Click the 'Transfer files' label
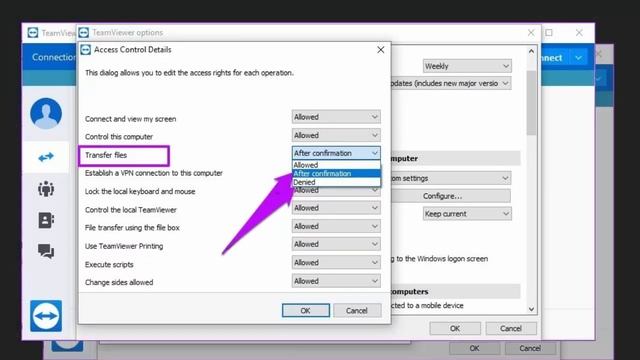640x360 pixels. (106, 155)
